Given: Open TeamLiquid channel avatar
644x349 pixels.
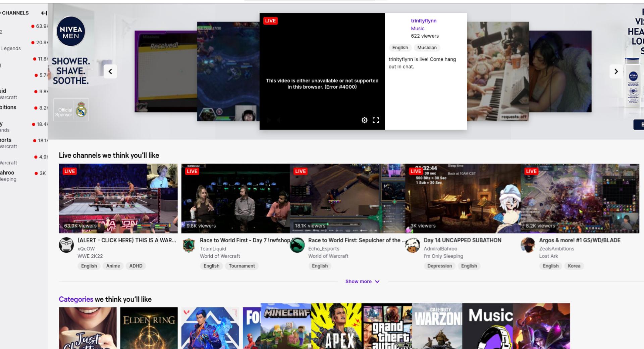Looking at the screenshot, I should click(x=189, y=245).
